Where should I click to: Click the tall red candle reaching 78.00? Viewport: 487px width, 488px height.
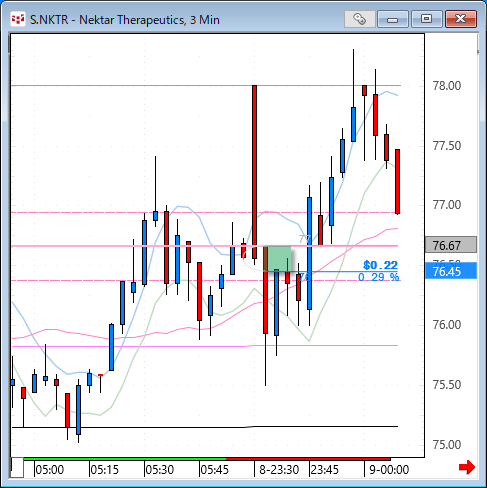point(254,172)
